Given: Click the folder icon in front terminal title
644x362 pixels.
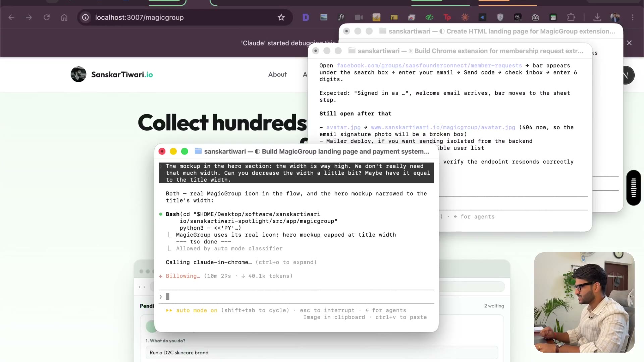Looking at the screenshot, I should pos(198,151).
